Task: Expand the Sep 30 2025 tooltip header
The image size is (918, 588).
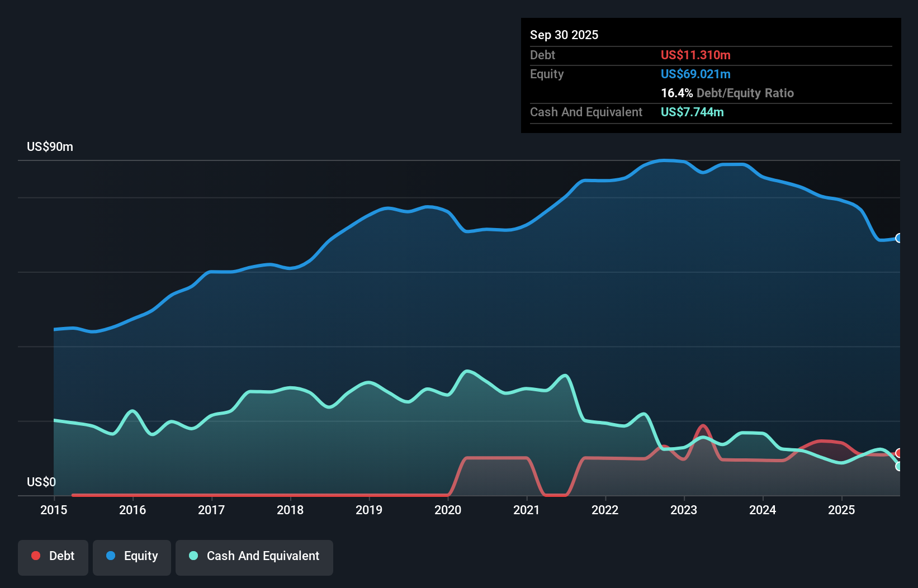Action: coord(565,35)
